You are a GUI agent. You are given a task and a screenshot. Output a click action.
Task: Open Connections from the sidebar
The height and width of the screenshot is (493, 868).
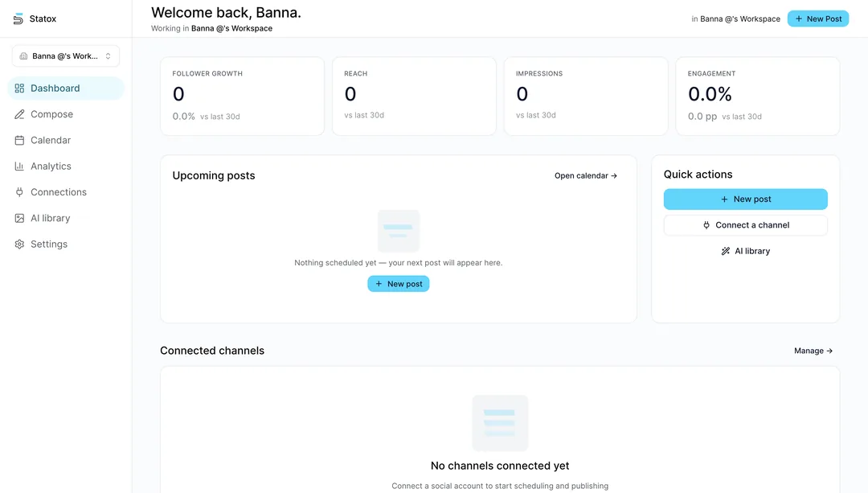(66, 192)
